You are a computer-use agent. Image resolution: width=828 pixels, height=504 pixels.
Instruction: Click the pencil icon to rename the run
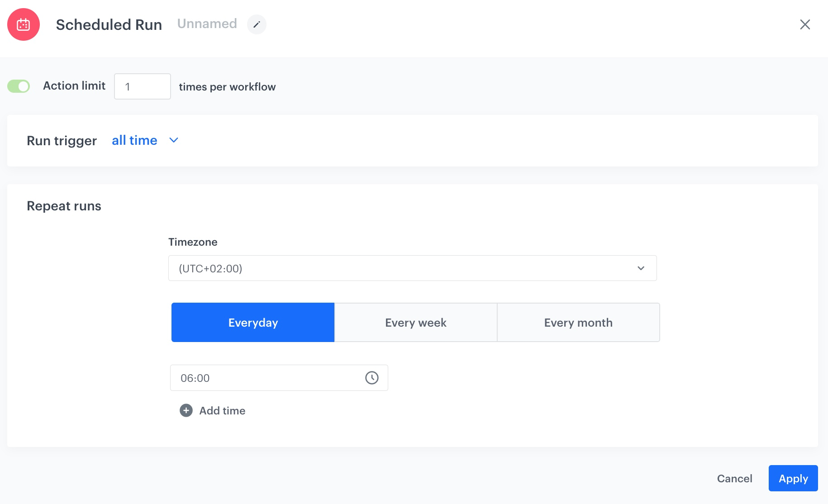[x=257, y=24]
